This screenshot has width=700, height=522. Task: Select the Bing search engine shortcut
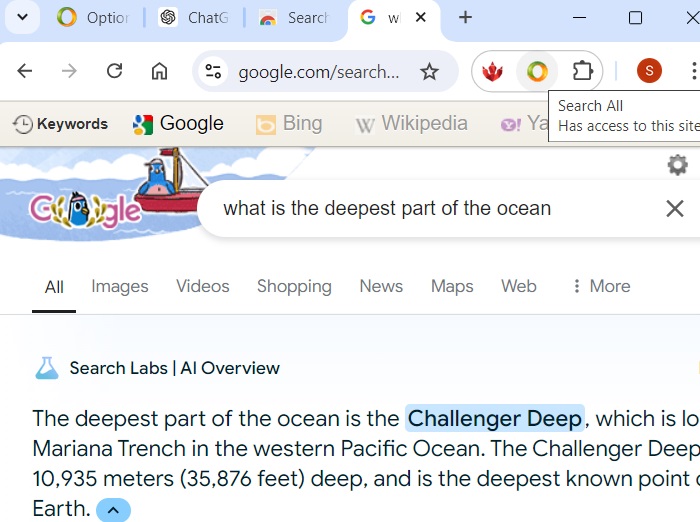289,124
